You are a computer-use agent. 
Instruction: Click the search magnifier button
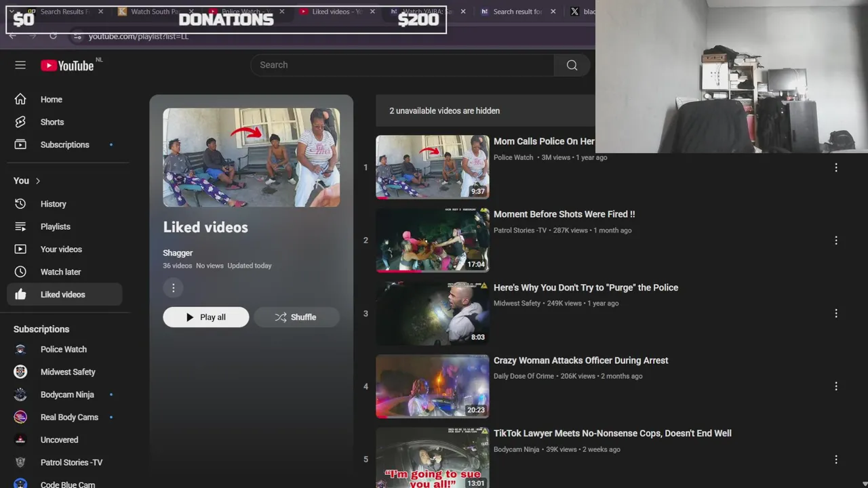point(572,65)
